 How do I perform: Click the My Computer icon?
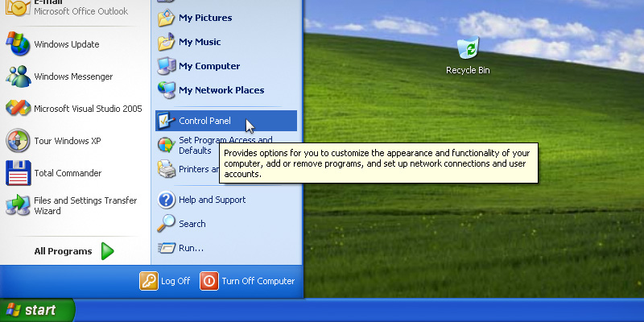(167, 66)
